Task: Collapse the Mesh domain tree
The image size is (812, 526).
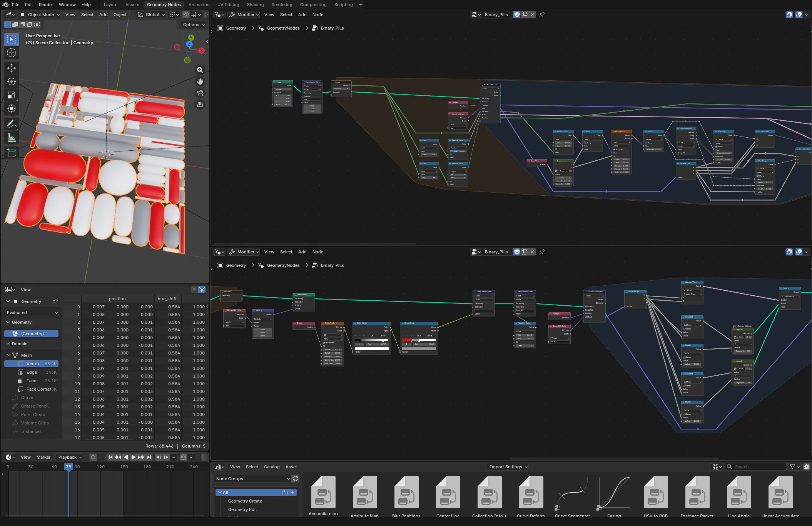Action: pos(8,355)
